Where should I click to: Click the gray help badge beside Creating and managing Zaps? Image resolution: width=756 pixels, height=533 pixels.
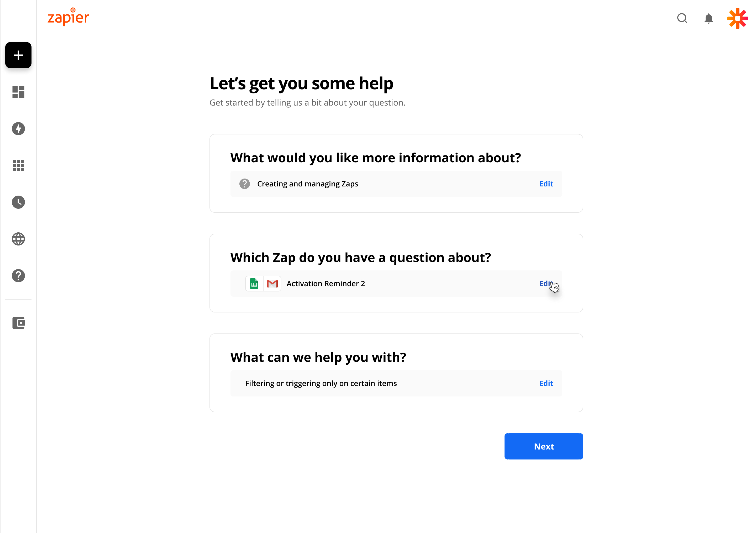point(244,184)
